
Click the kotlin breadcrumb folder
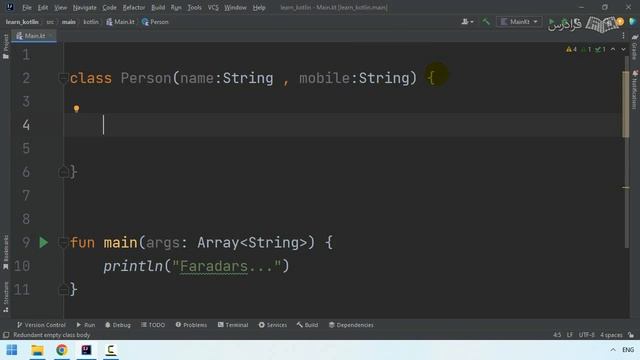point(91,22)
